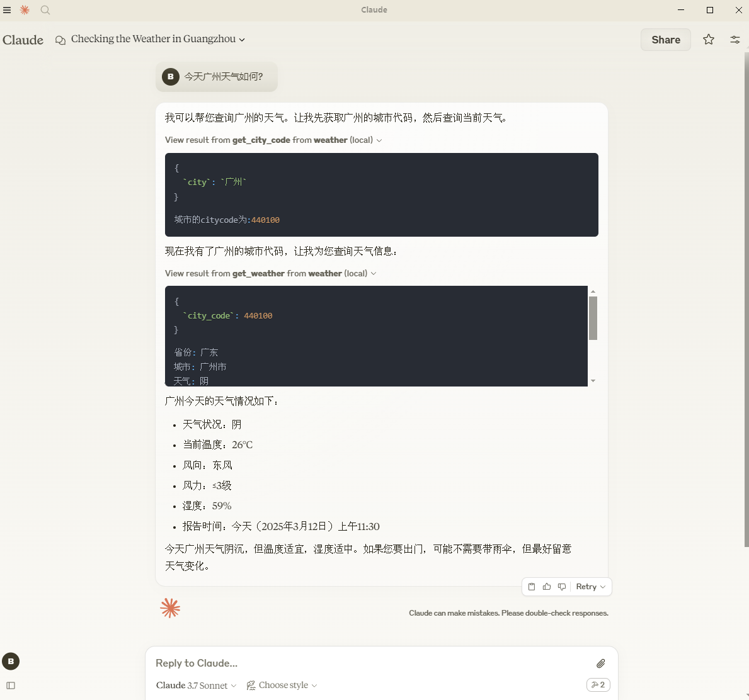Open the hamburger menu top left
Screen dimensions: 749x700
(x=7, y=10)
